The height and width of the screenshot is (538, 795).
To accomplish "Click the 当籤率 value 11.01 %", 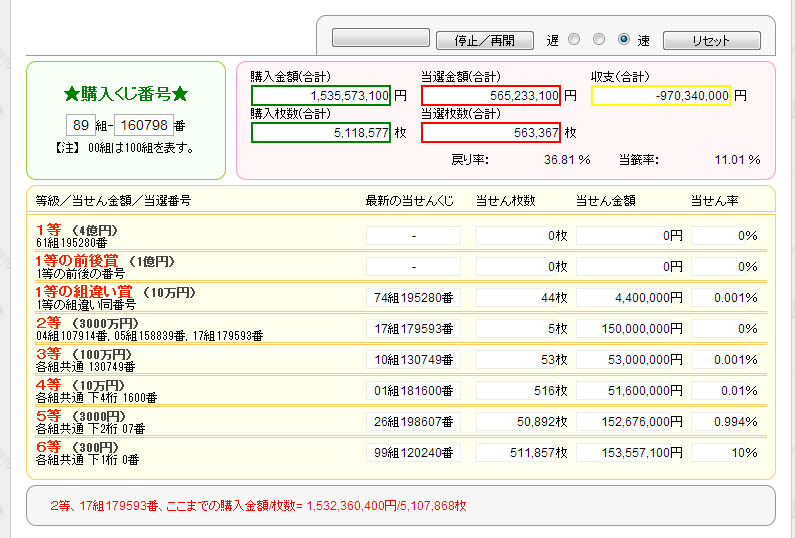I will 737,160.
